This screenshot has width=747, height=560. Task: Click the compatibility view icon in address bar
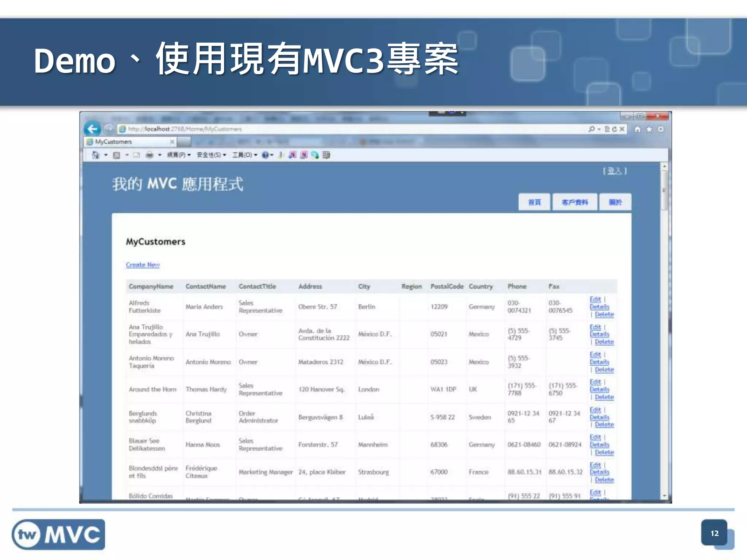[x=607, y=129]
